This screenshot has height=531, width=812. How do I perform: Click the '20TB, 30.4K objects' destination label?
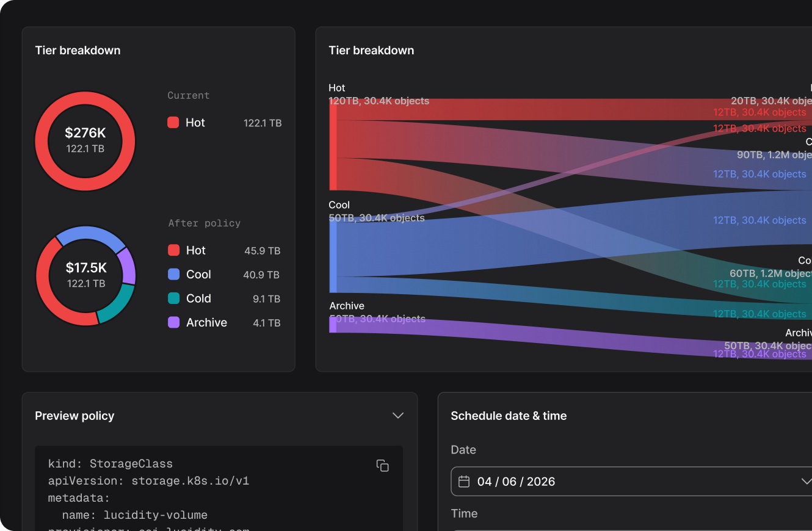coord(771,101)
